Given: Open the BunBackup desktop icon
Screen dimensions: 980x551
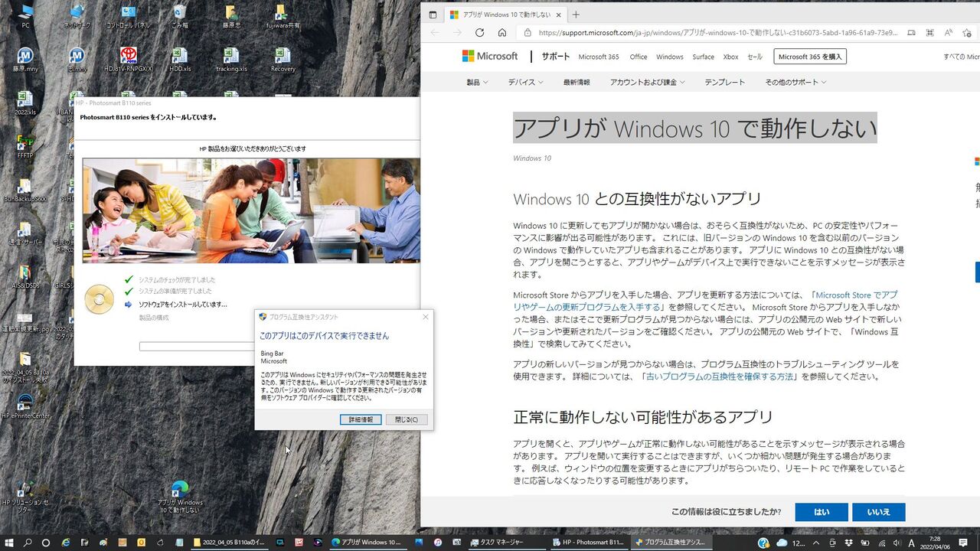Looking at the screenshot, I should (x=25, y=191).
